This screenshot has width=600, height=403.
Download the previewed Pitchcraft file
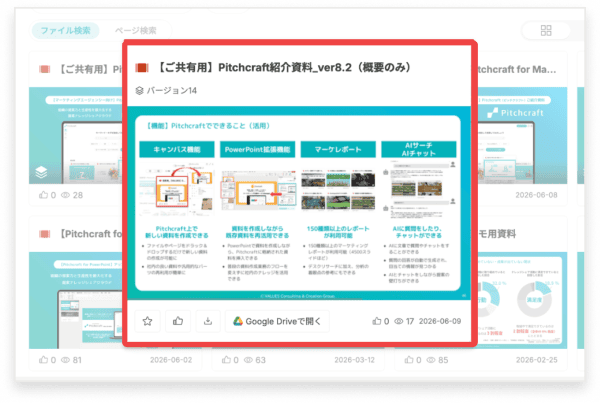pyautogui.click(x=208, y=321)
